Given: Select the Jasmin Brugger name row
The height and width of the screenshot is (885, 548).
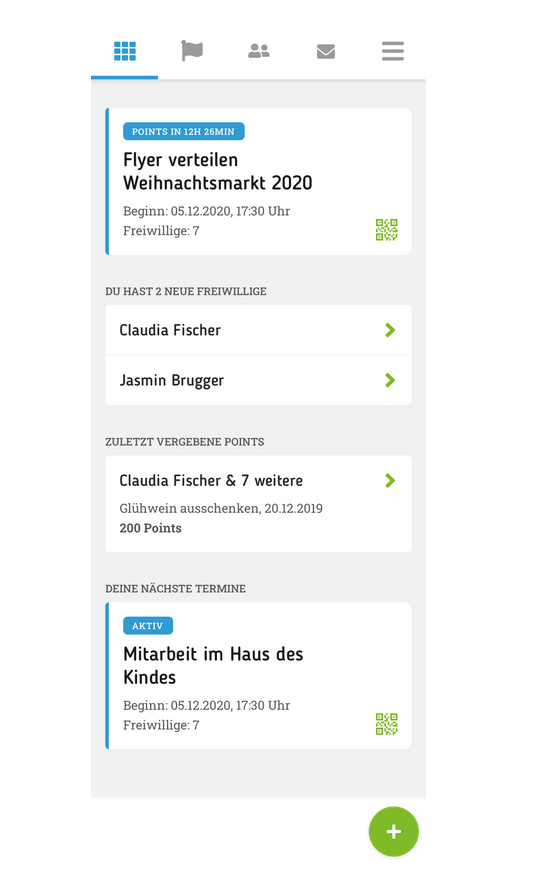Looking at the screenshot, I should pos(258,380).
